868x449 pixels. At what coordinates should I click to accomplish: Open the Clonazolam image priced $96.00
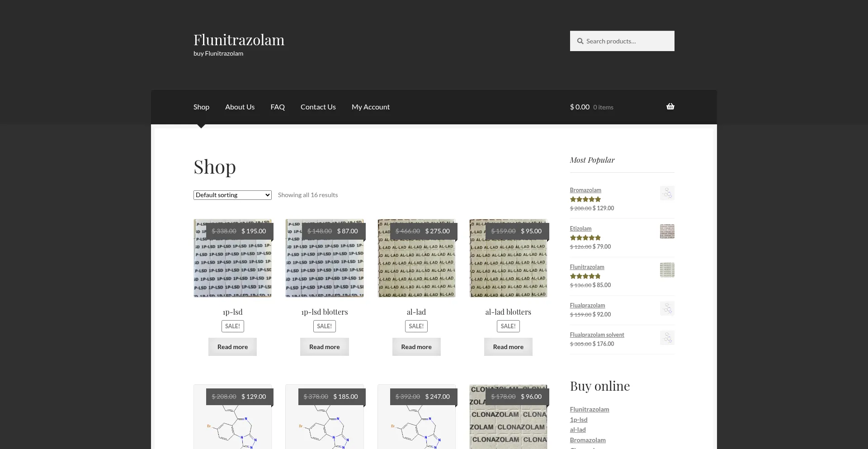pos(508,417)
